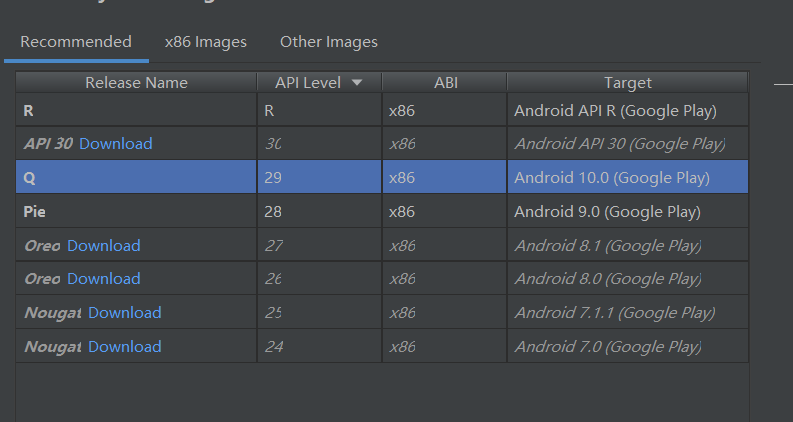
Task: Click the x86 ABI cell for Pie
Action: (x=445, y=211)
